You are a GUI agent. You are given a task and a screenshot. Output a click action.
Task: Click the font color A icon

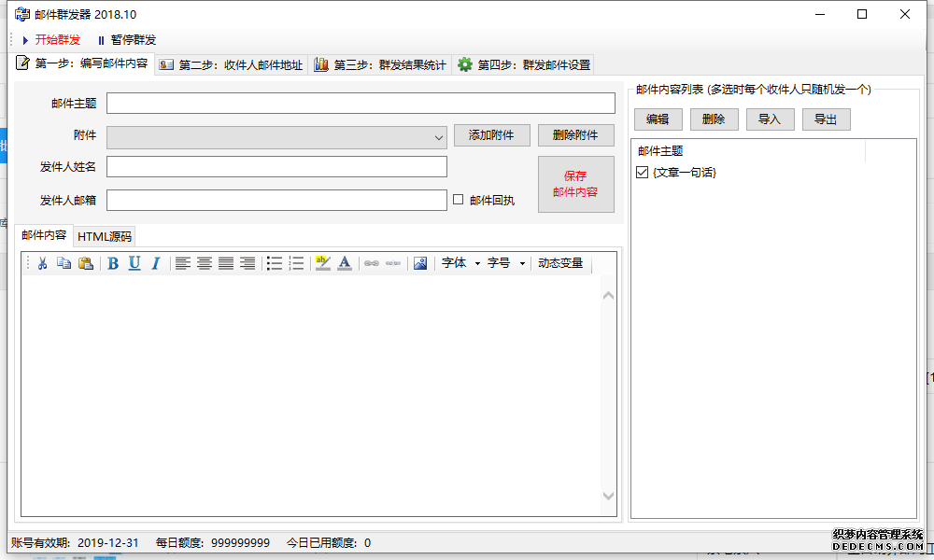344,263
